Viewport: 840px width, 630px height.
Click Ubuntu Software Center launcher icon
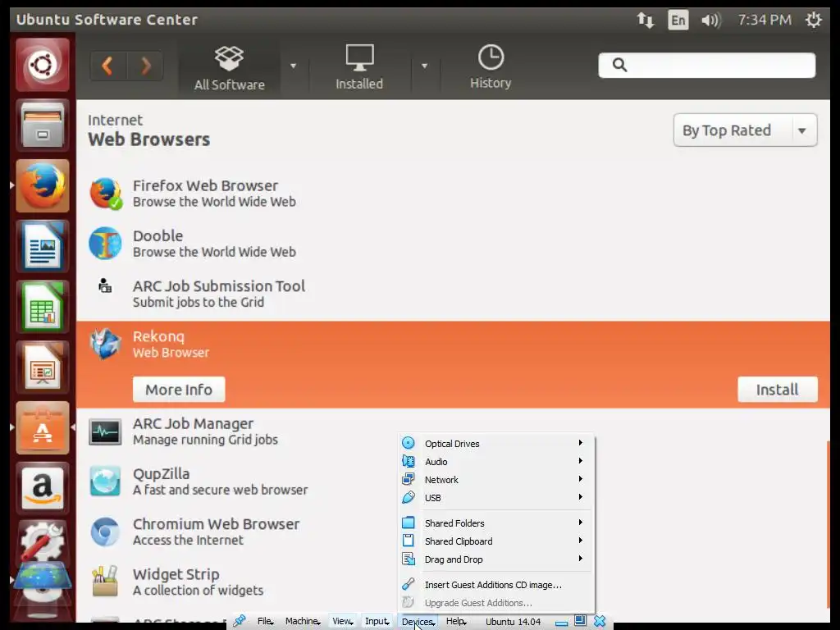[x=43, y=428]
